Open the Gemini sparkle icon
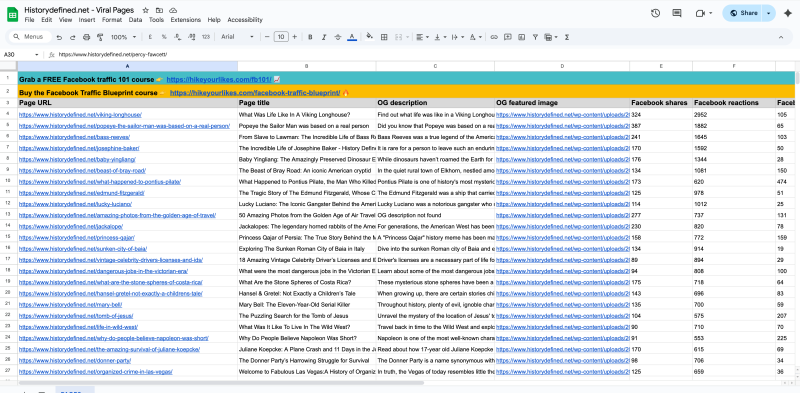The image size is (800, 393). 788,13
